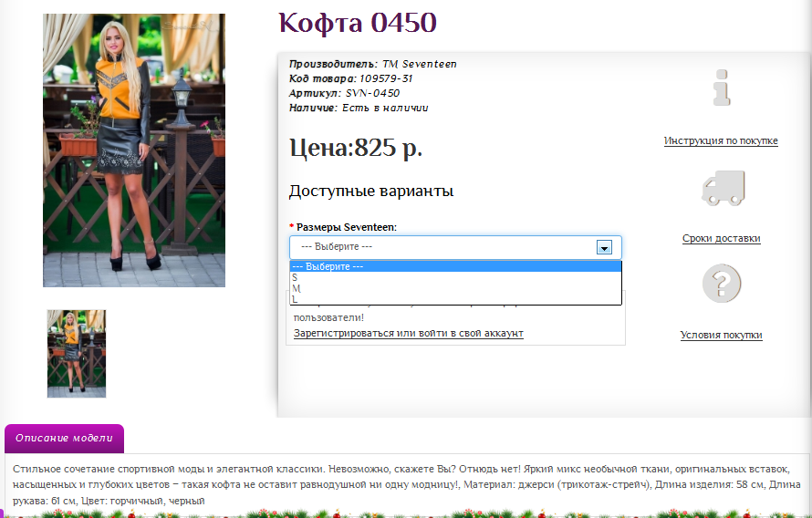Click the question mark icon

point(722,283)
